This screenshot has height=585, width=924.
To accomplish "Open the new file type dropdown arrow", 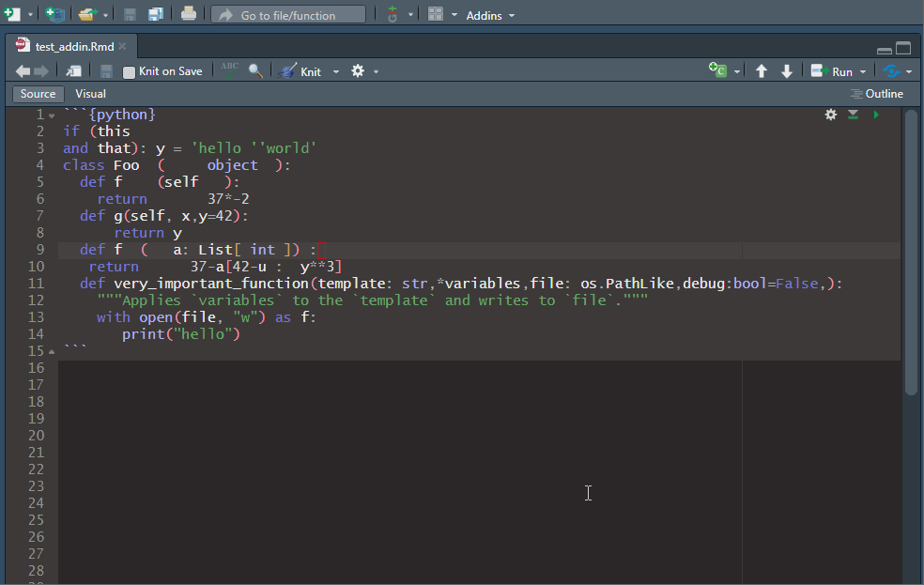I will point(30,15).
